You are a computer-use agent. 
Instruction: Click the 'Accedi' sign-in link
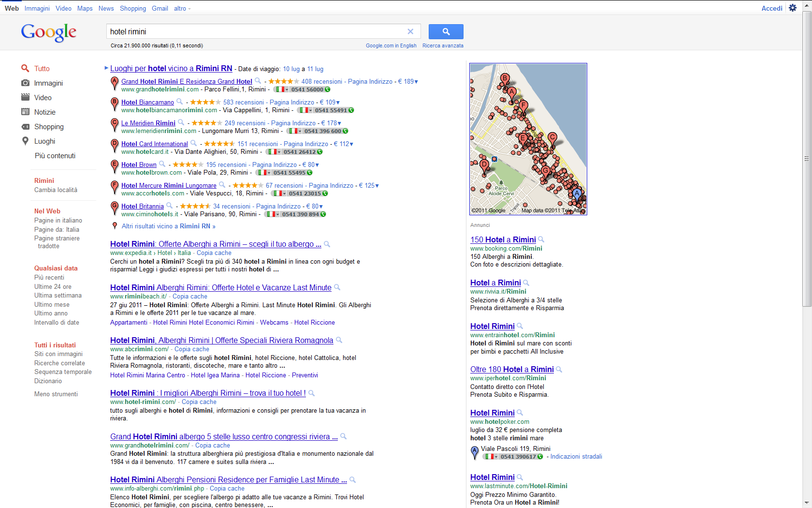tap(771, 8)
